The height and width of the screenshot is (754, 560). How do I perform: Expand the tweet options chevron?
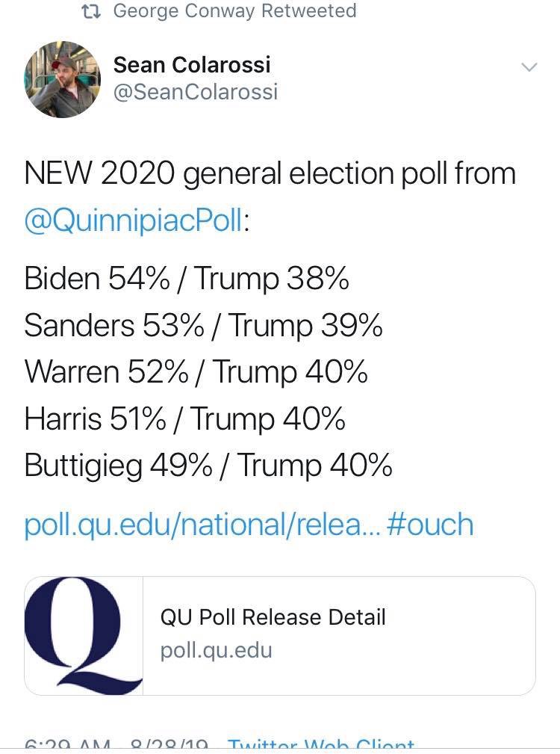[x=529, y=67]
